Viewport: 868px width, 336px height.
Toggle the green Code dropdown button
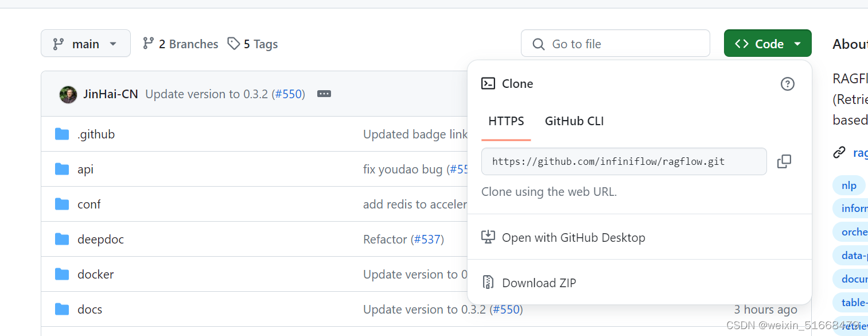(768, 44)
